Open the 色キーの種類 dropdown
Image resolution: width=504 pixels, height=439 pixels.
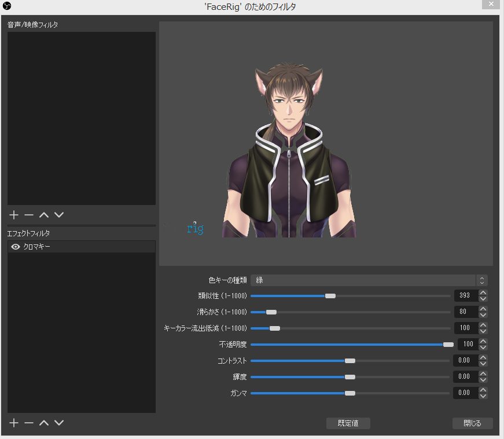369,280
